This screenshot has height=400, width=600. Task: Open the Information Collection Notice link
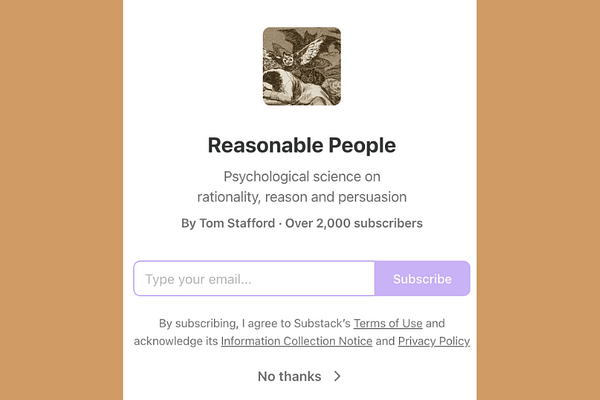click(296, 342)
